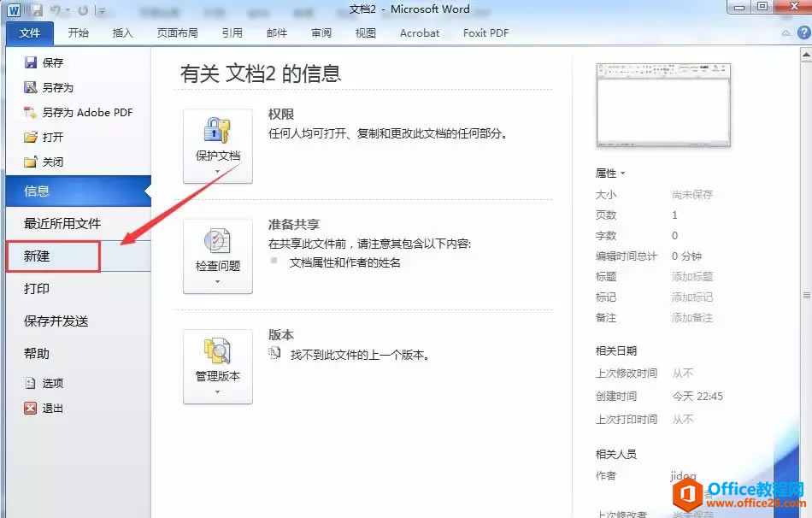Click the 权限 heading text

(x=281, y=114)
